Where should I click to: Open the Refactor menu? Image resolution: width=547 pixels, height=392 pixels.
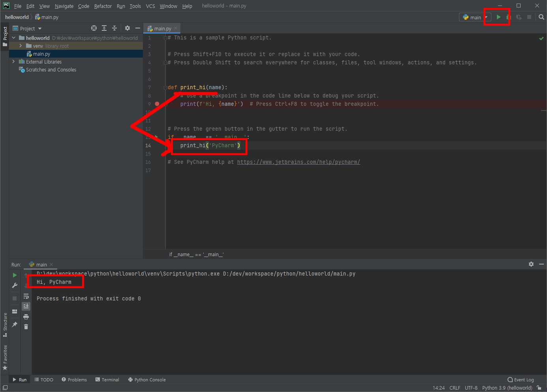(x=103, y=6)
